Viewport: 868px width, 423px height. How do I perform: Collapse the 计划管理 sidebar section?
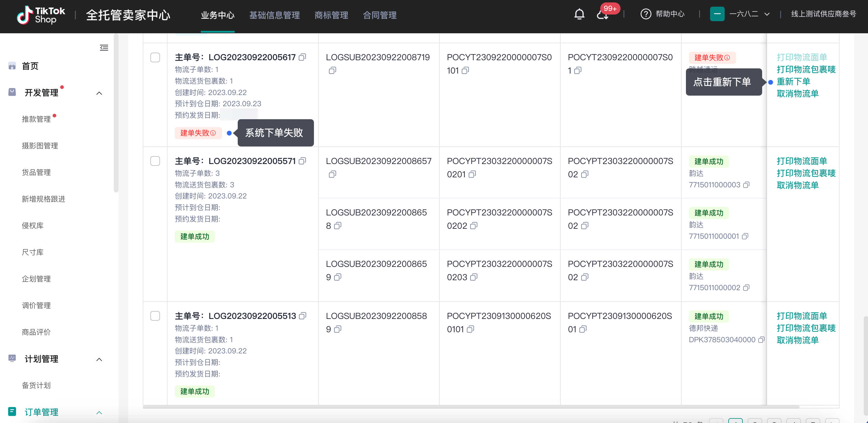coord(99,359)
